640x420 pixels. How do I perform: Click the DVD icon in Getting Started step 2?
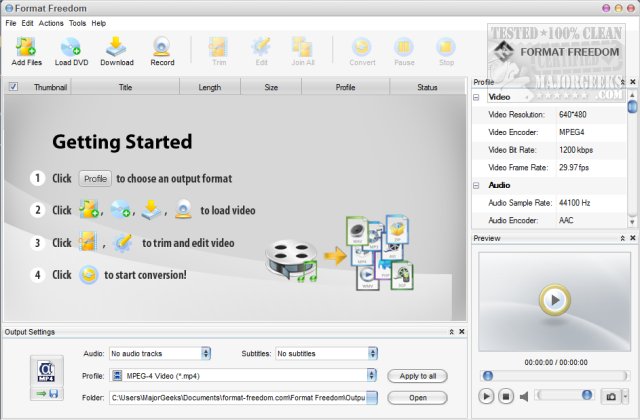click(120, 209)
